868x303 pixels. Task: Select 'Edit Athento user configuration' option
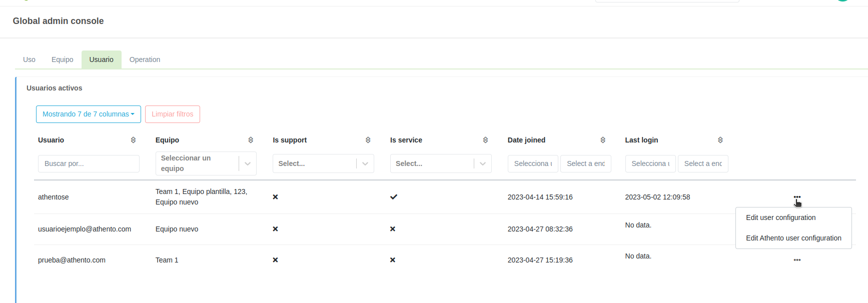coord(793,238)
